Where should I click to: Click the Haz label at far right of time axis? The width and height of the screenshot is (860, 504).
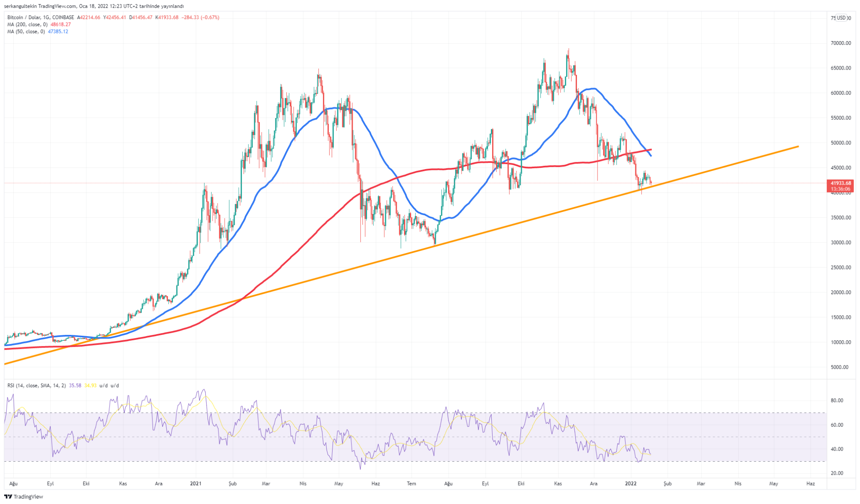coord(810,483)
